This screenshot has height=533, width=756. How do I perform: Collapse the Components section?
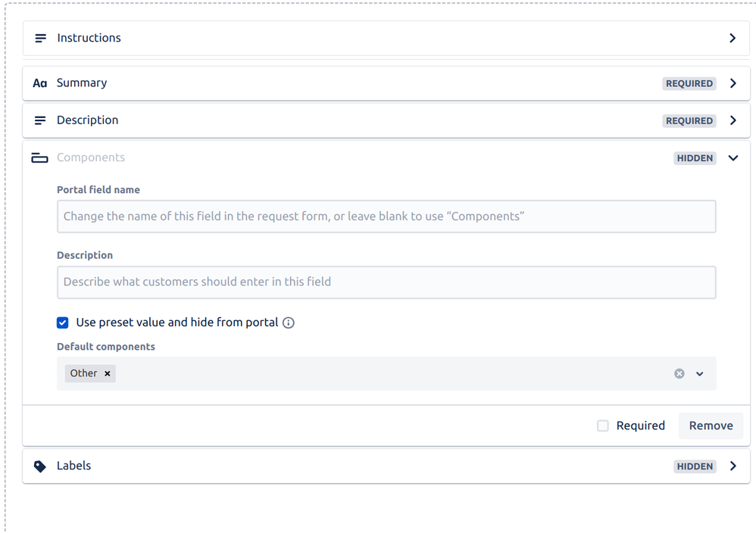(x=733, y=157)
